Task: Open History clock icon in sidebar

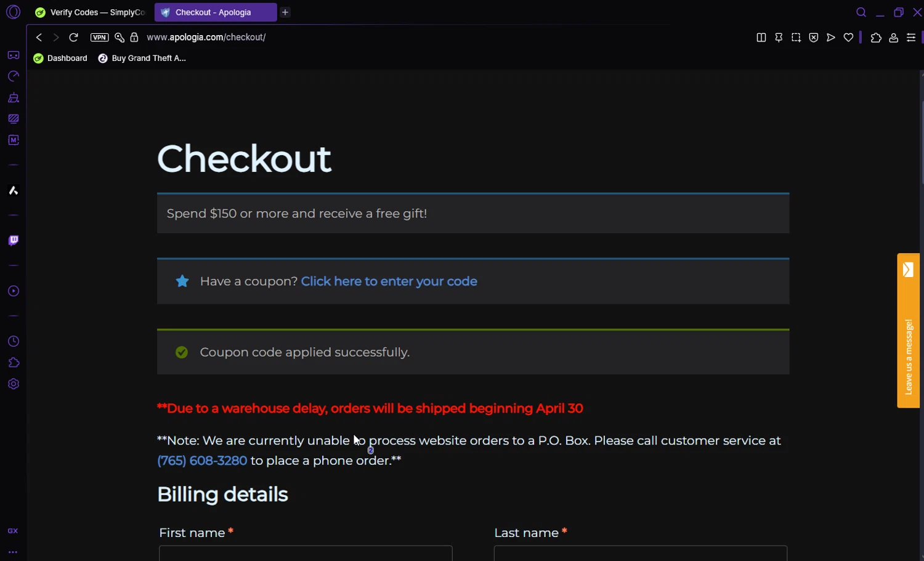Action: point(13,342)
